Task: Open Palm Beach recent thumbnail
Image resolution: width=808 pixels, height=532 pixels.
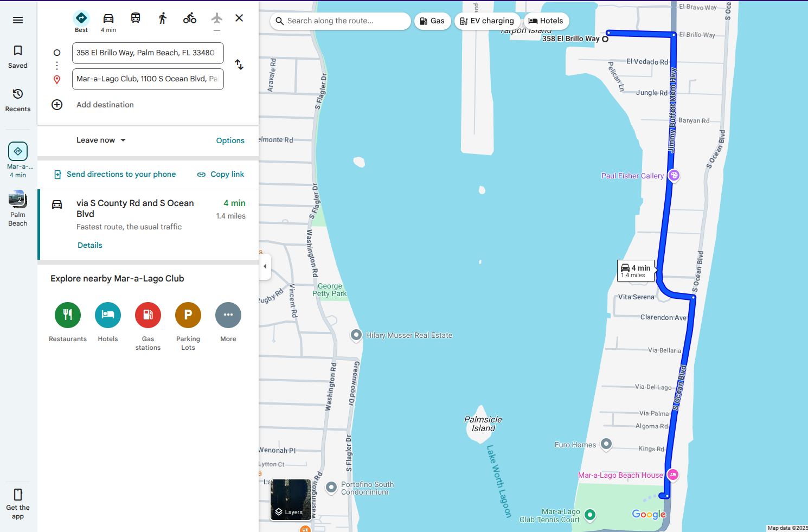Action: 18,208
